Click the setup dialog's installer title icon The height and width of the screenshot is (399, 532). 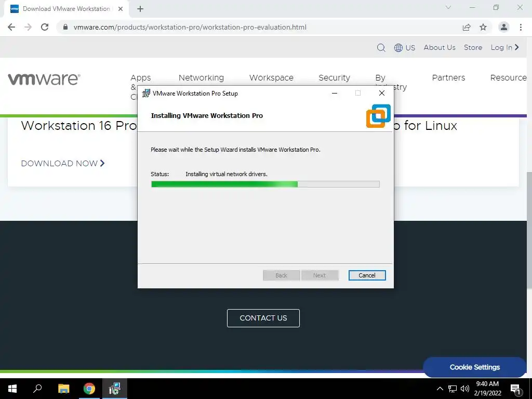click(146, 93)
